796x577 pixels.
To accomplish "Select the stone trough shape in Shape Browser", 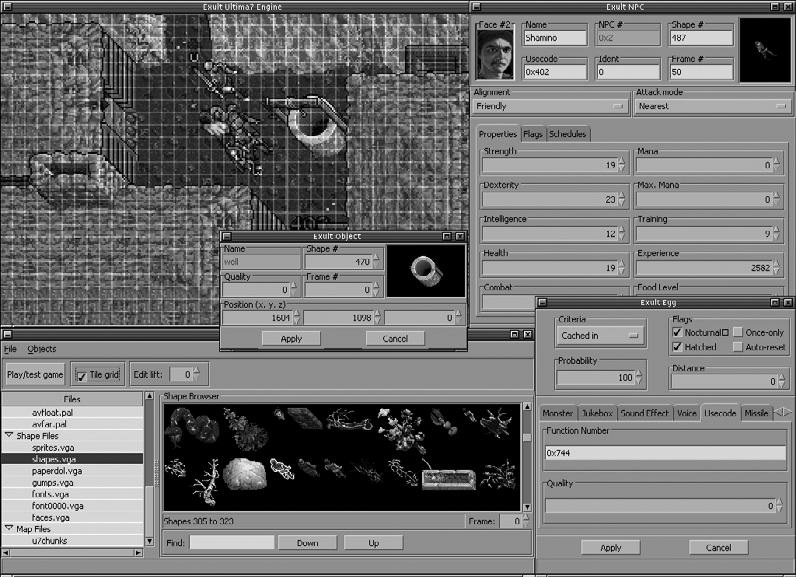I will pos(449,479).
